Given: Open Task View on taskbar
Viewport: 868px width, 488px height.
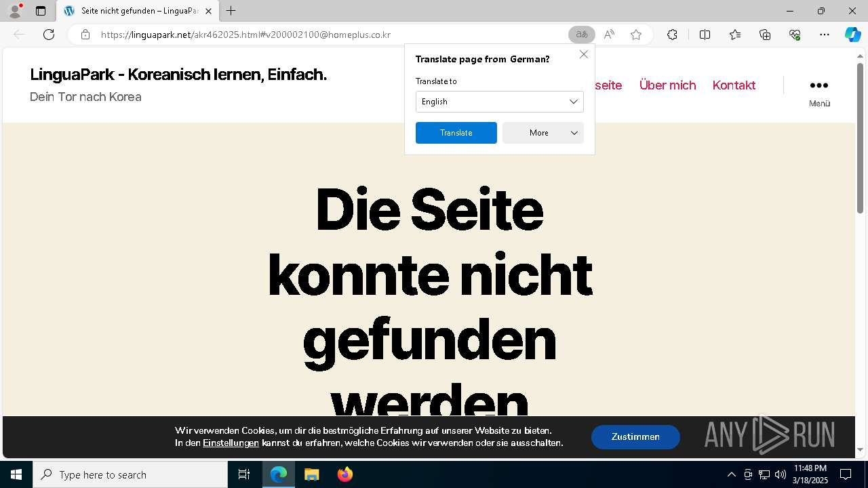Looking at the screenshot, I should point(244,474).
